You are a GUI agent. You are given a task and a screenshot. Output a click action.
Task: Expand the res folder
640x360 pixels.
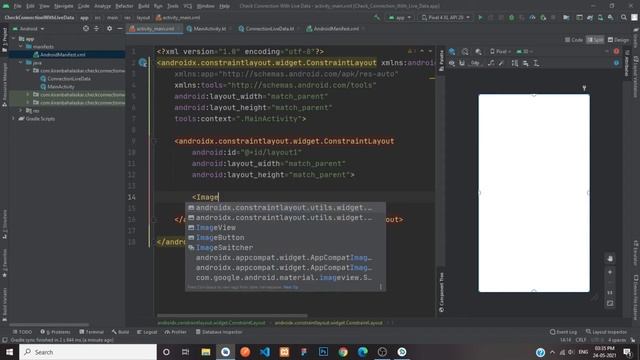pyautogui.click(x=21, y=111)
